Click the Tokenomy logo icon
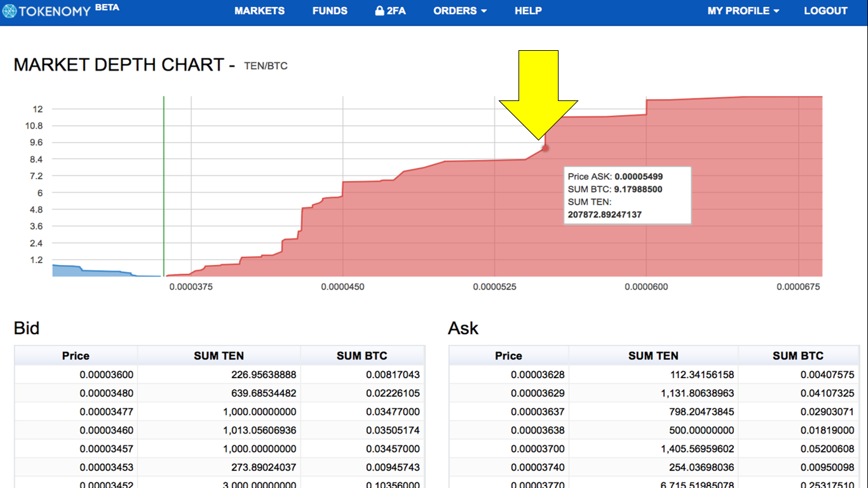 pos(10,11)
